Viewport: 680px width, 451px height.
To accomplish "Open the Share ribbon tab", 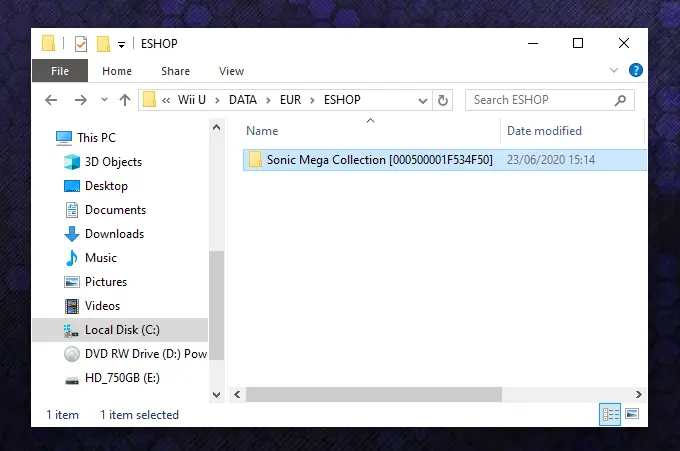I will 175,71.
